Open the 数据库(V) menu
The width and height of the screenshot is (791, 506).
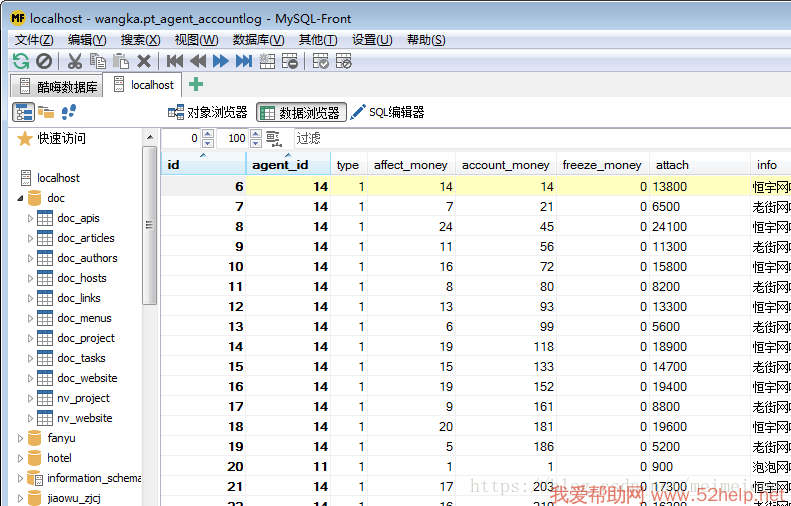(x=258, y=40)
